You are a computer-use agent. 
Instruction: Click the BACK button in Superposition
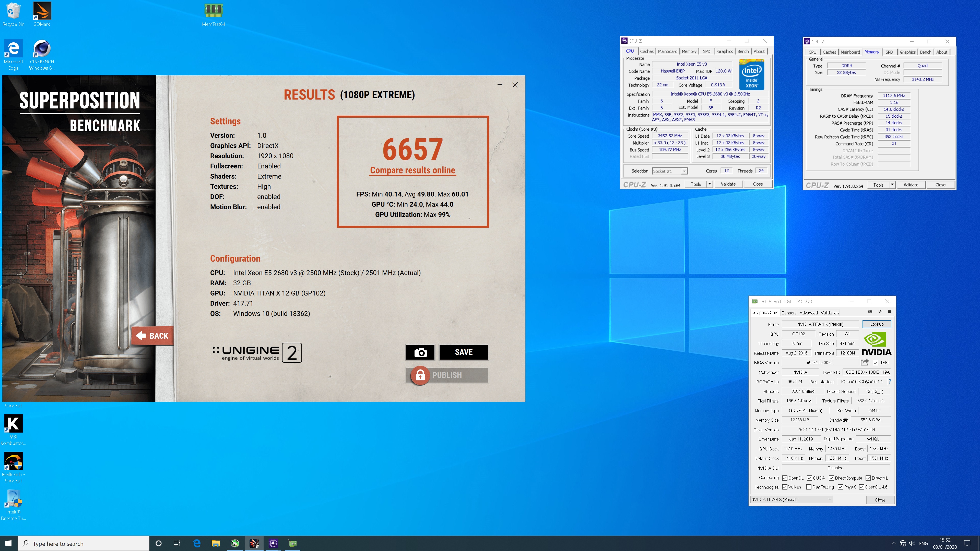tap(152, 335)
